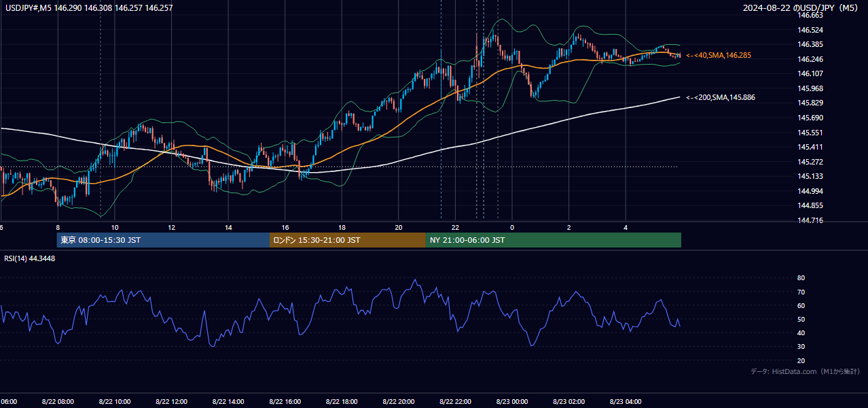This screenshot has height=408, width=868.
Task: Click the 146.663 price axis label
Action: tap(810, 15)
